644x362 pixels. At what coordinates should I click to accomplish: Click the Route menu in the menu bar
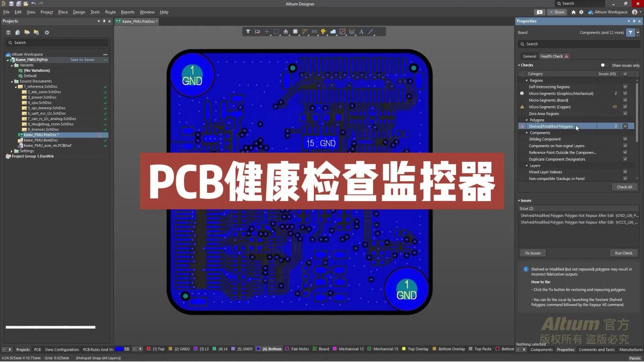pyautogui.click(x=110, y=12)
